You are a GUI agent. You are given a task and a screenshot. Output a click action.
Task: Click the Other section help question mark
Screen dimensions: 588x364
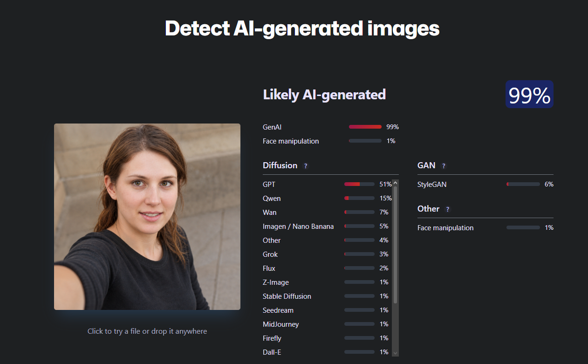point(448,209)
